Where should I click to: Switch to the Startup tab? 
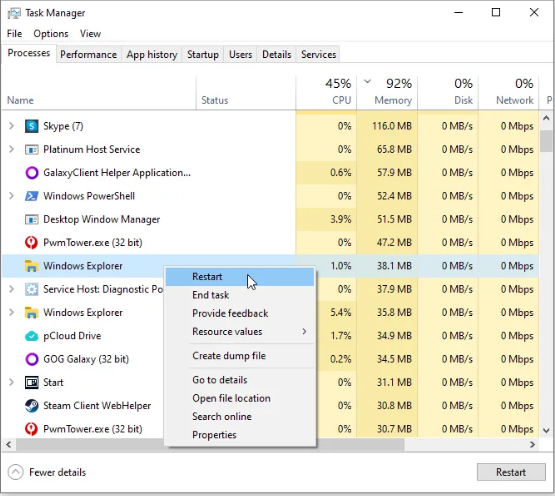pyautogui.click(x=203, y=55)
